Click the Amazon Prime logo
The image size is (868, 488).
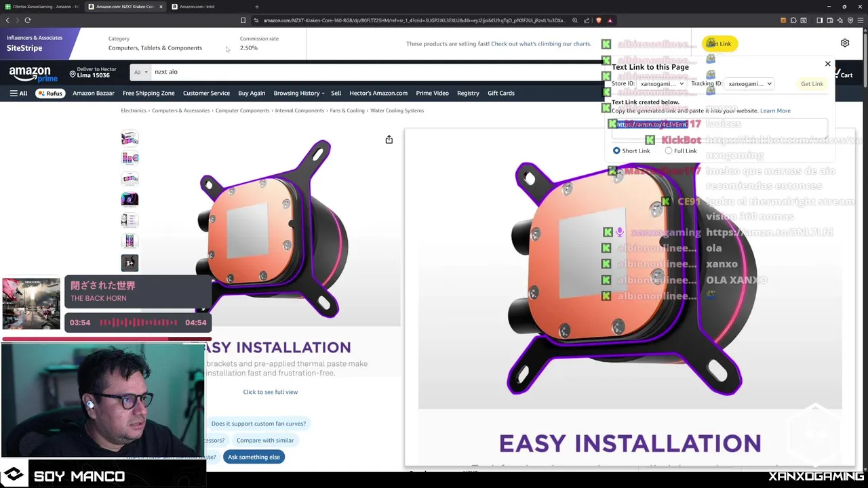(33, 74)
